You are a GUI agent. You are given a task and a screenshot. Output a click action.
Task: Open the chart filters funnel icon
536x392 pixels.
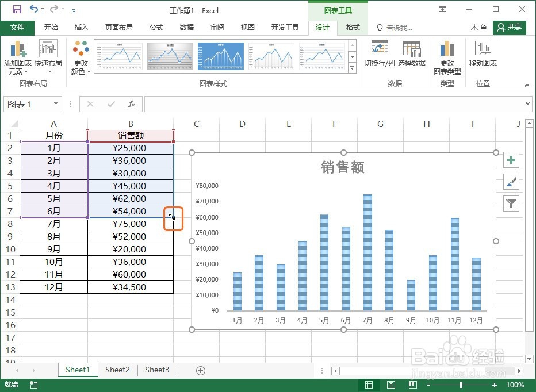(x=511, y=202)
